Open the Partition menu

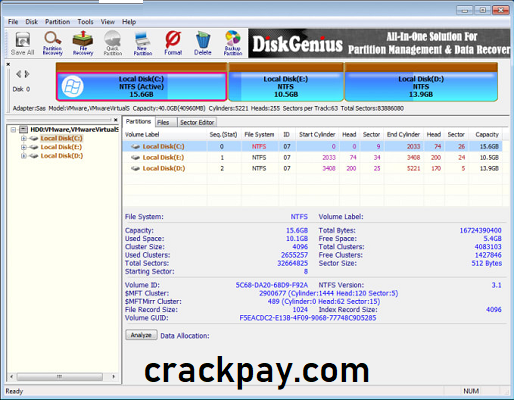[x=58, y=22]
